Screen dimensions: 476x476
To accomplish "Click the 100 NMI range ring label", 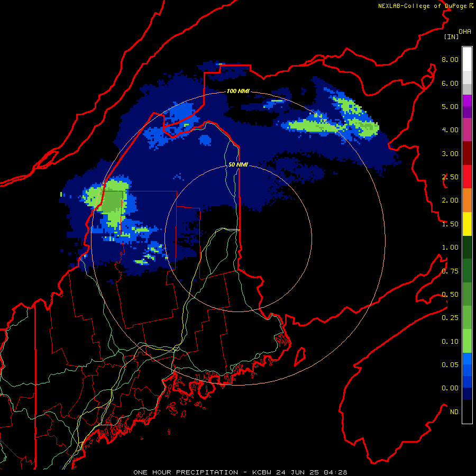I will (x=239, y=91).
